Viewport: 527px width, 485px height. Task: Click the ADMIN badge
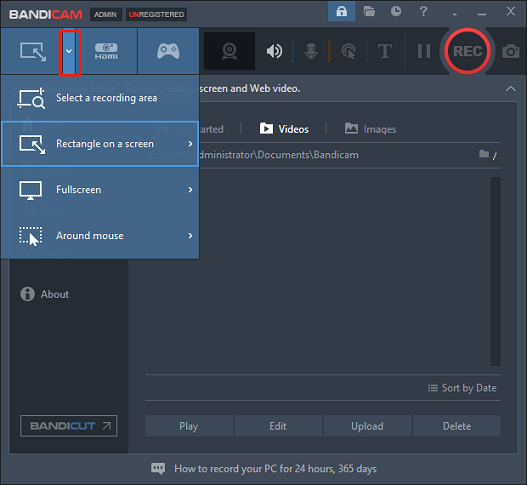[x=106, y=14]
